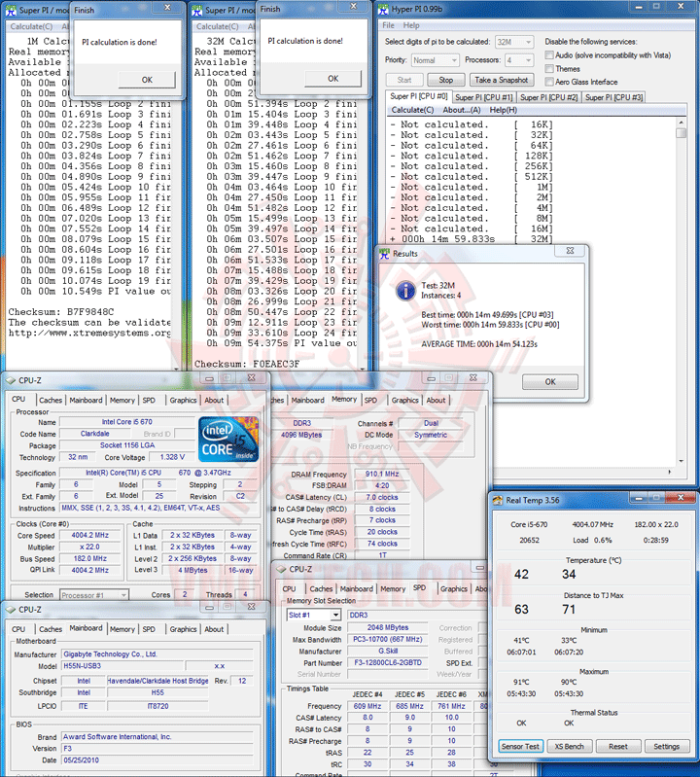
Task: Open the Processors count dropdown
Action: tap(519, 60)
